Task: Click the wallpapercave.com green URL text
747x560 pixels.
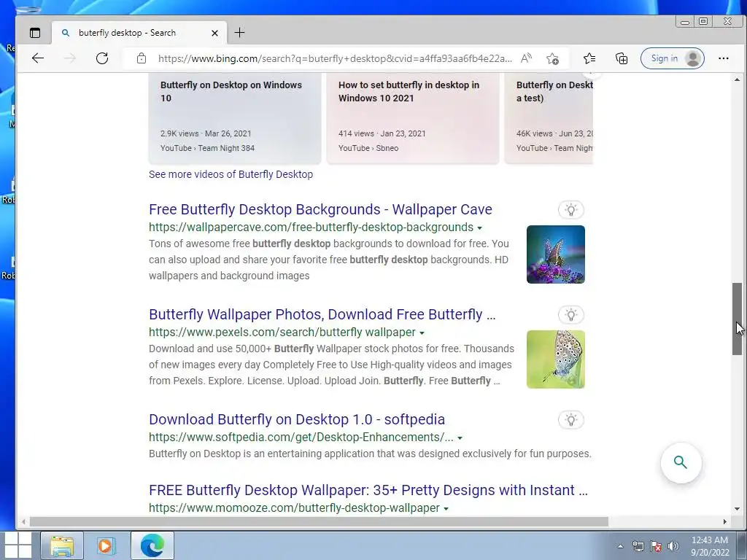Action: point(311,227)
